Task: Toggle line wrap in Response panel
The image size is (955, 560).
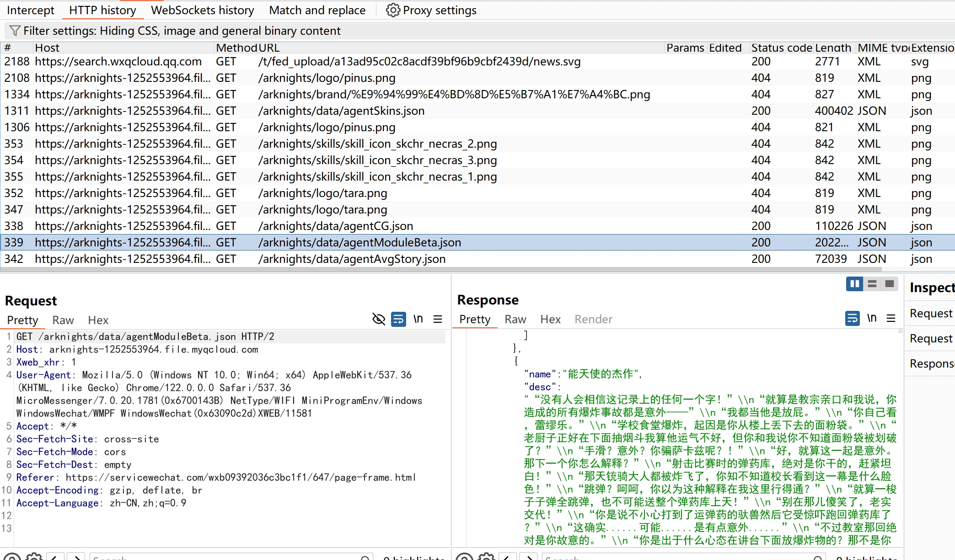Action: [852, 318]
